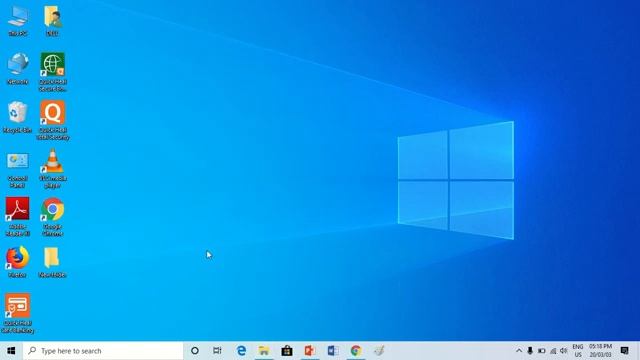Select the Recycle Bin icon
Viewport: 640px width, 360px height.
tap(17, 117)
